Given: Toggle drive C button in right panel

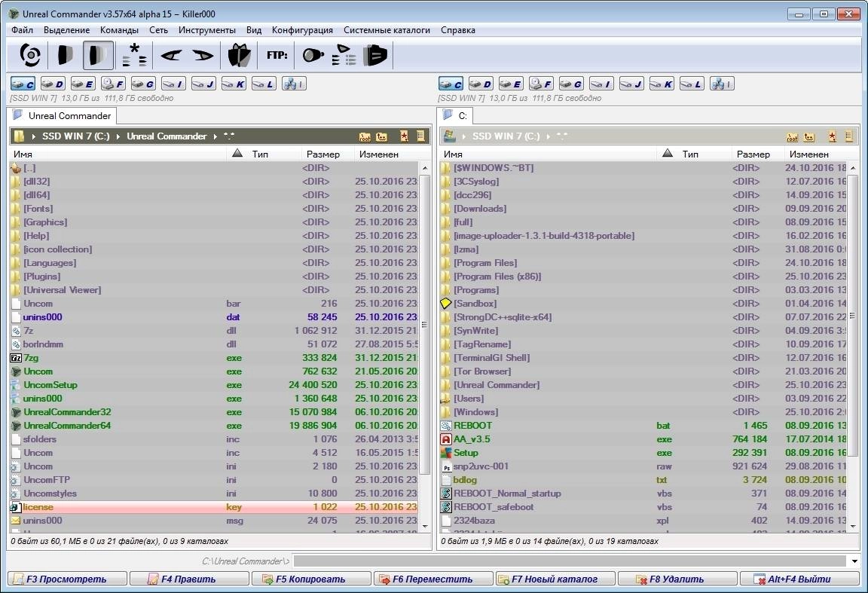Looking at the screenshot, I should tap(451, 84).
